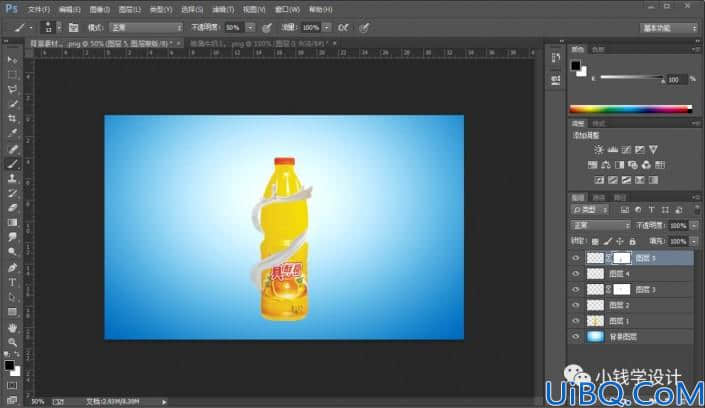Select the Brush tool in toolbox

[x=12, y=164]
